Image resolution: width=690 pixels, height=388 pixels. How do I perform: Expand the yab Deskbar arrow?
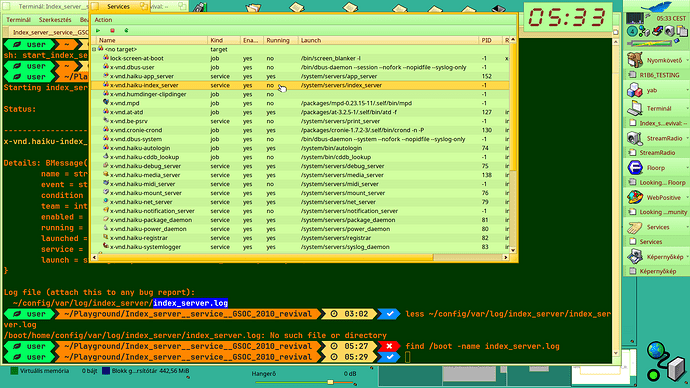687,90
